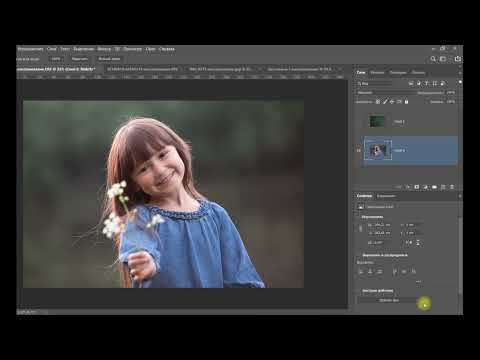Toggle layer filtering switch on/off
This screenshot has width=480, height=360.
(460, 82)
